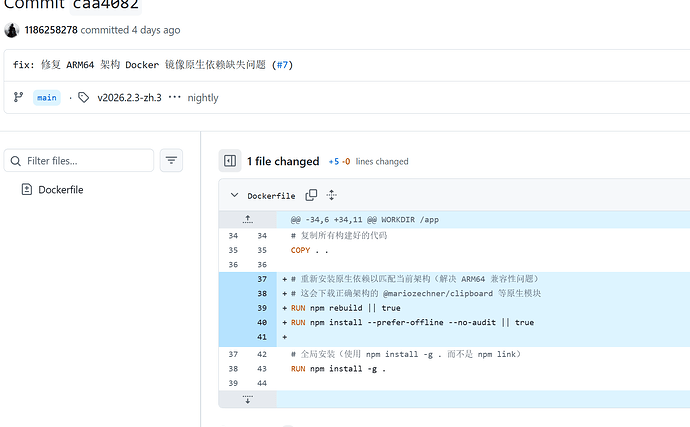Screen dimensions: 690x427
Task: Click the +5 additions count
Action: click(334, 162)
